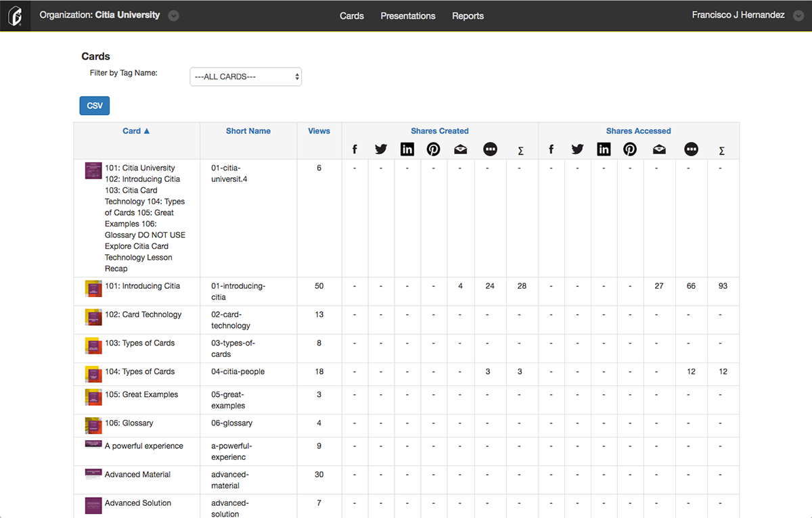
Task: Open the Presentations menu
Action: [408, 16]
